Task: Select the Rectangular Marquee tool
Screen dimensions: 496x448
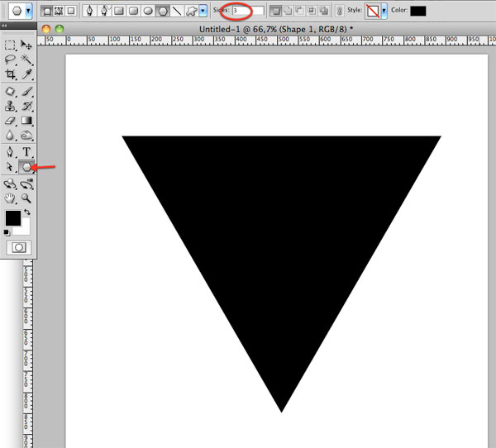Action: coord(10,45)
